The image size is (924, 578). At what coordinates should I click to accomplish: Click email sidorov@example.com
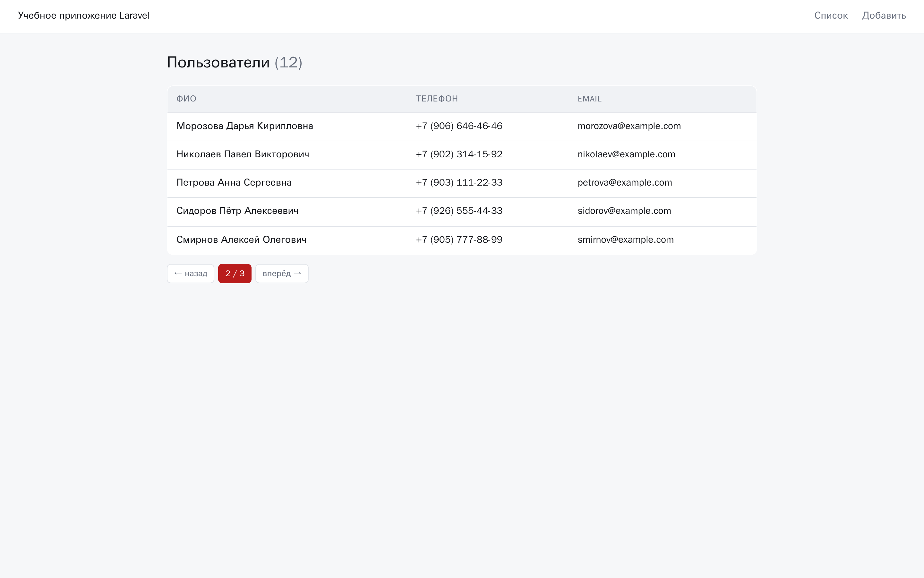624,211
